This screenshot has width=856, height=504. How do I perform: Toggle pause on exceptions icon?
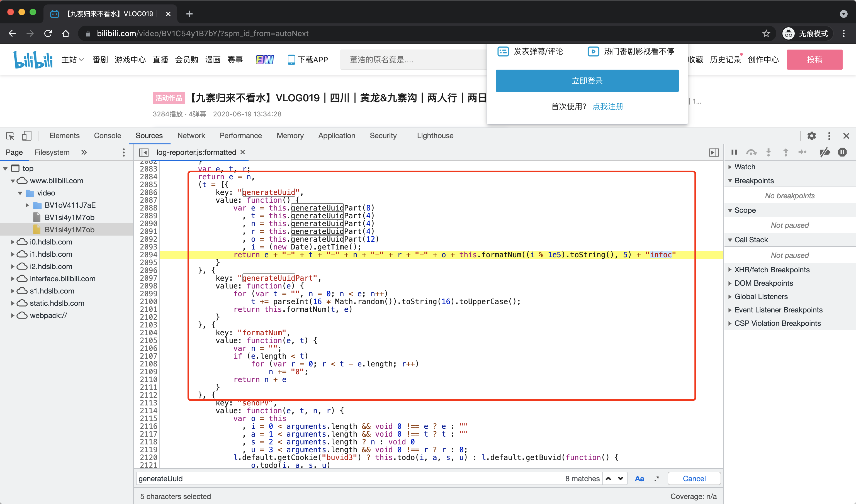(842, 152)
